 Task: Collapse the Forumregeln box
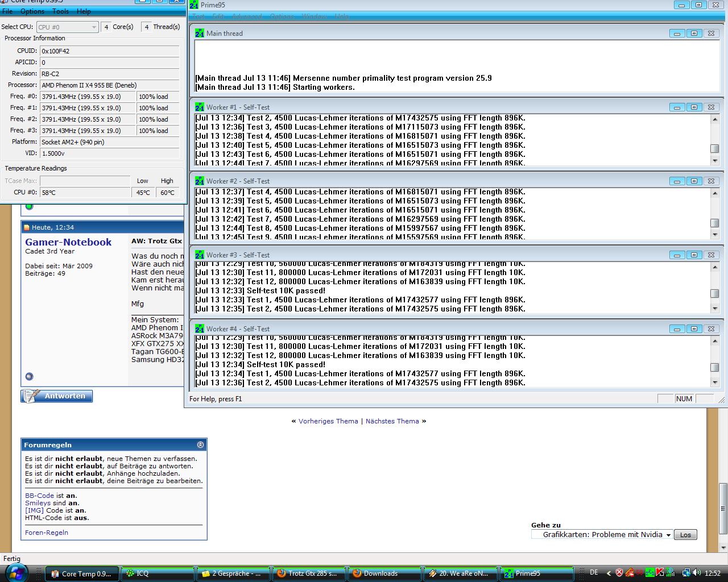tap(200, 444)
